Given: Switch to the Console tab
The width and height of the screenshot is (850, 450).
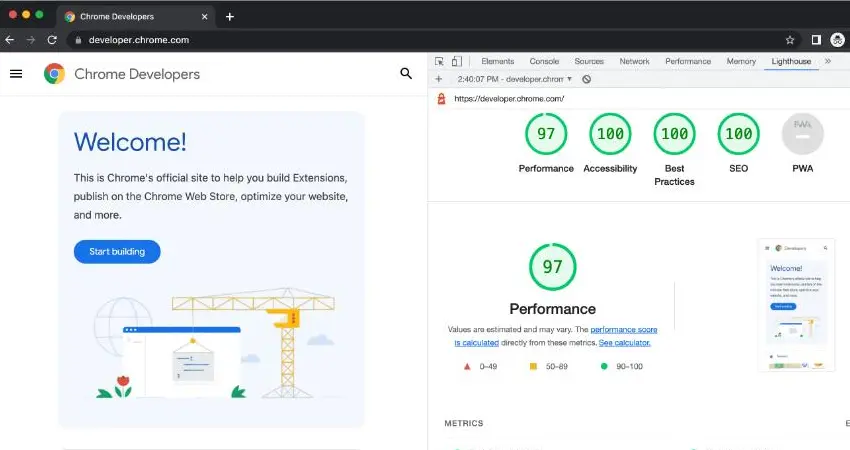Looking at the screenshot, I should (544, 61).
